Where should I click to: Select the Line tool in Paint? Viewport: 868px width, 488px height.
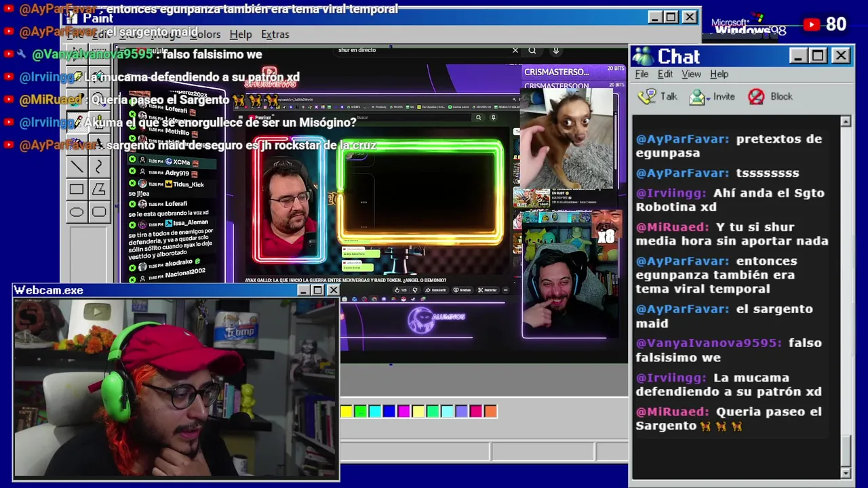(77, 167)
